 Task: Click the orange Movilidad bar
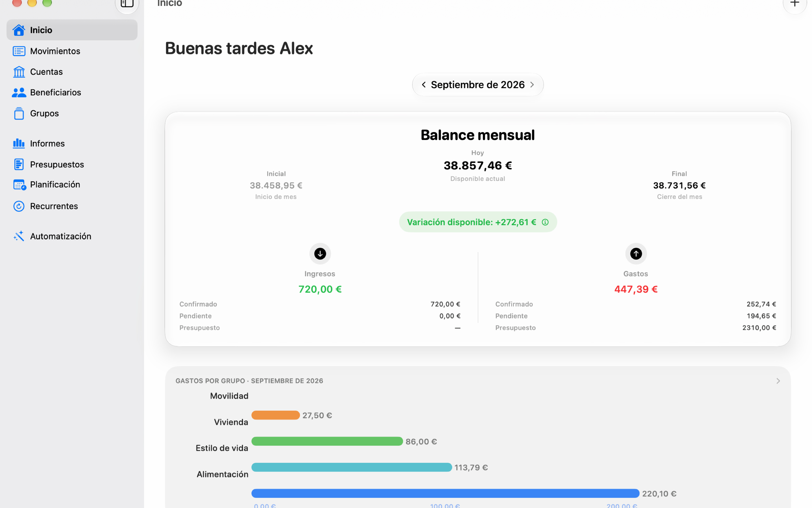tap(275, 415)
